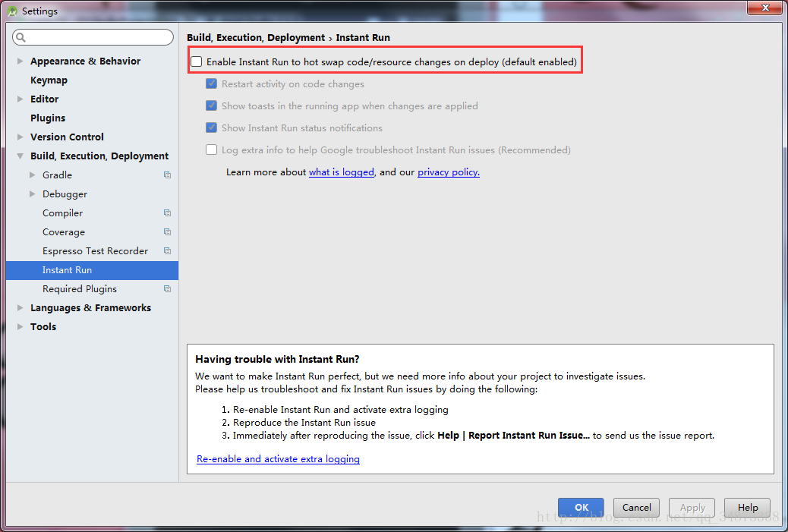Toggle Restart activity on code changes

pos(212,84)
